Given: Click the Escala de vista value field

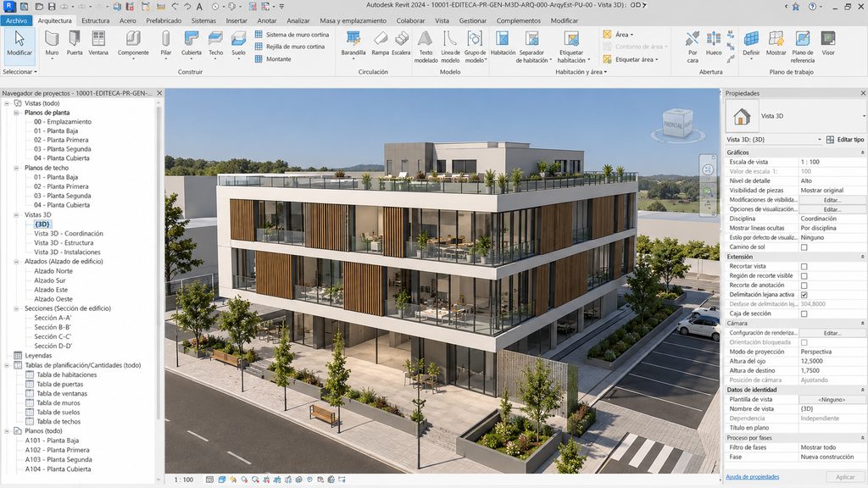Looking at the screenshot, I should [x=832, y=162].
